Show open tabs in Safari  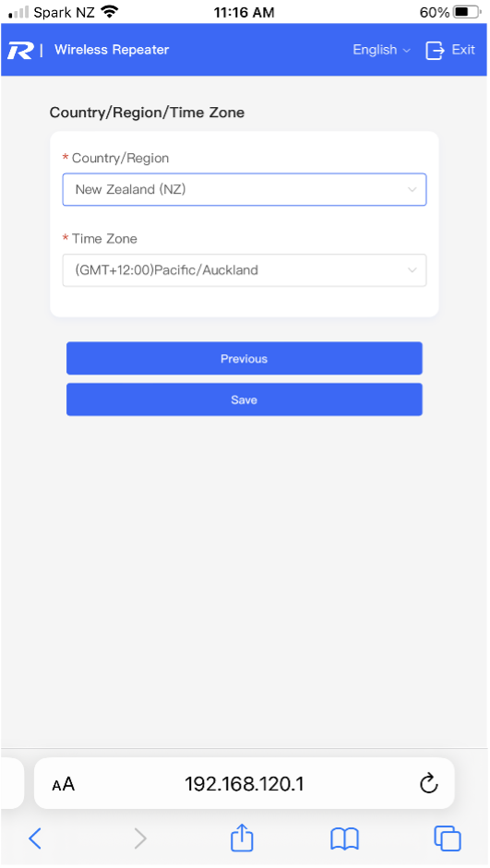(448, 838)
